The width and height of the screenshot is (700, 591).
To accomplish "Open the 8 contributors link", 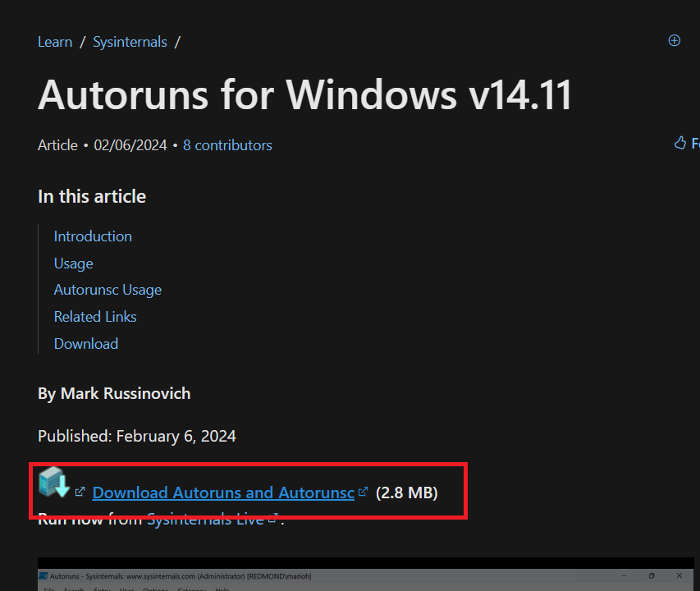I will pyautogui.click(x=227, y=145).
